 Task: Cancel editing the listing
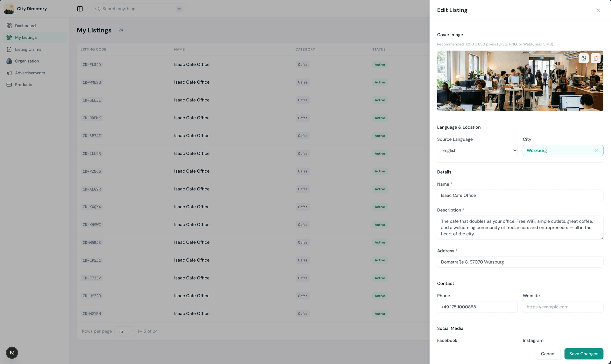[548, 354]
